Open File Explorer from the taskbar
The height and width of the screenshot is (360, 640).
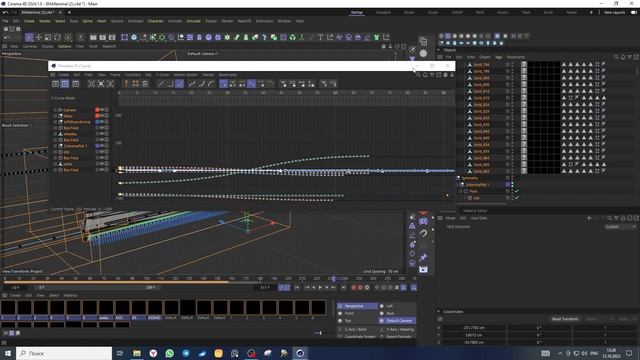[x=137, y=353]
